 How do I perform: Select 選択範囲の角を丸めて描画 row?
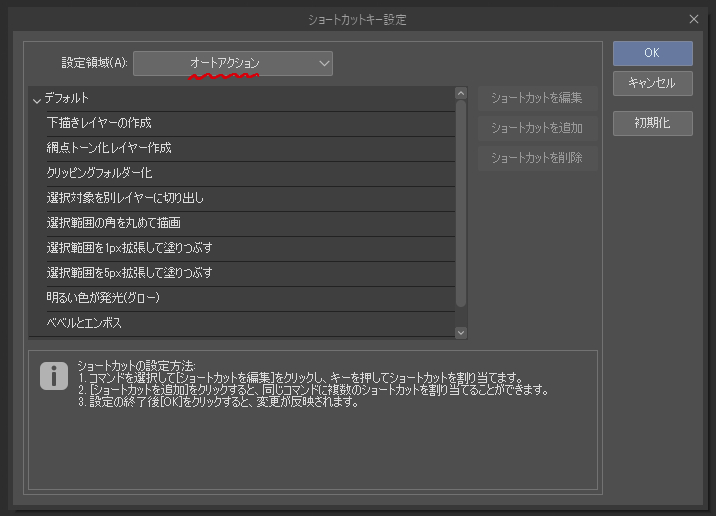[250, 223]
